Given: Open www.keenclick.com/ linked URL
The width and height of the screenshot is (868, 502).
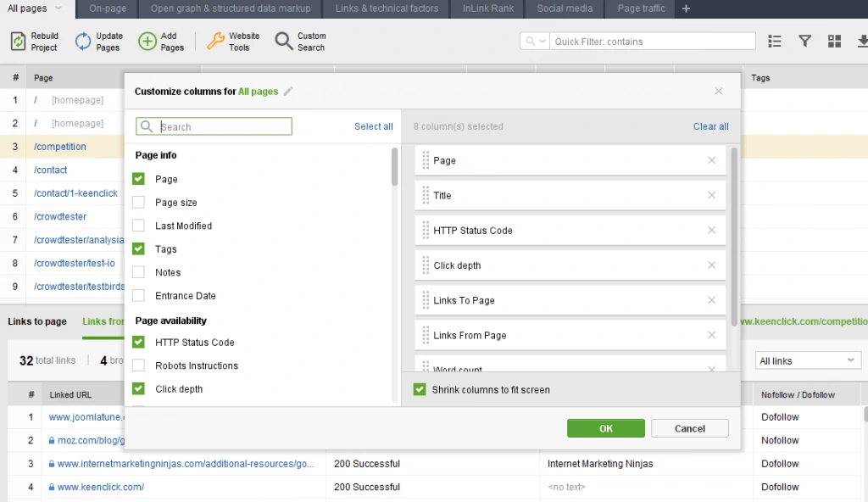Looking at the screenshot, I should 101,487.
